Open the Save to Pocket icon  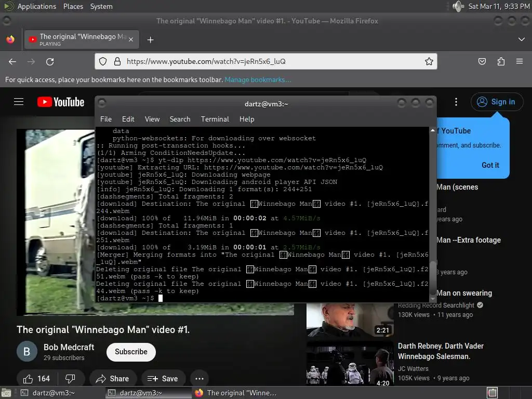pyautogui.click(x=482, y=61)
